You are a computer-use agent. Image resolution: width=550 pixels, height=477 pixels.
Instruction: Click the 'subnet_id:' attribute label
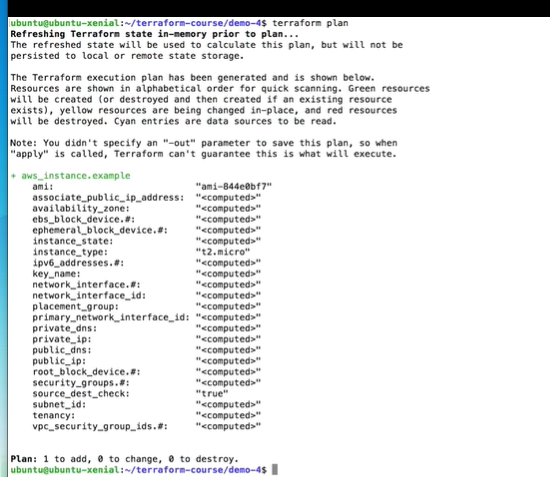pos(59,404)
